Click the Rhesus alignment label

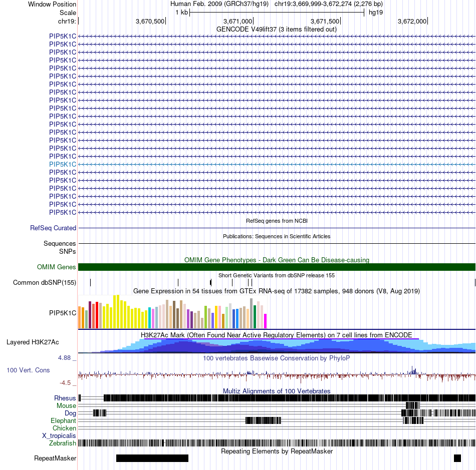tap(65, 398)
